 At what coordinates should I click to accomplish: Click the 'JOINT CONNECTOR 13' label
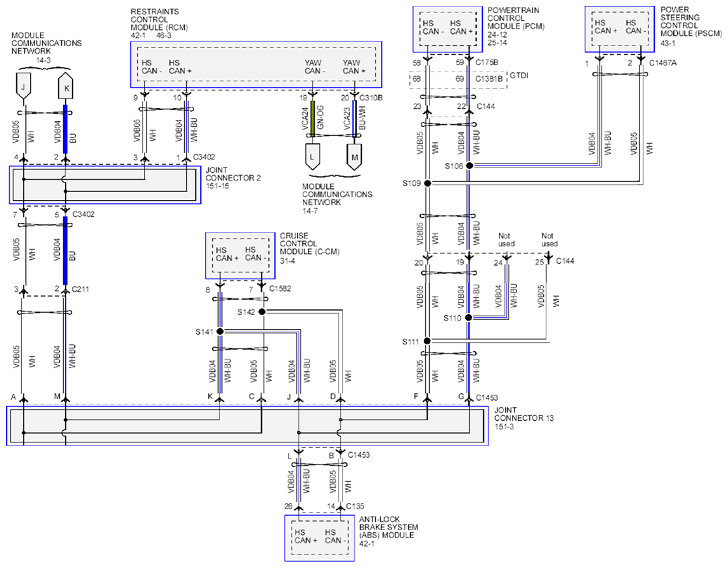pyautogui.click(x=524, y=414)
